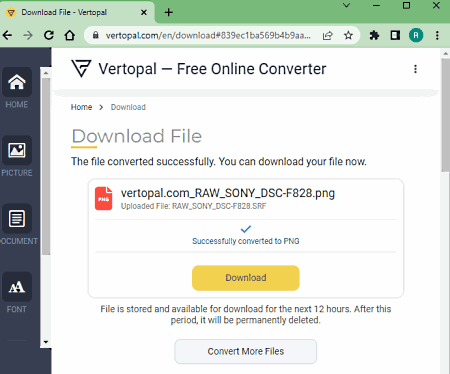The width and height of the screenshot is (450, 374).
Task: Share this page from the address bar
Action: pos(328,35)
